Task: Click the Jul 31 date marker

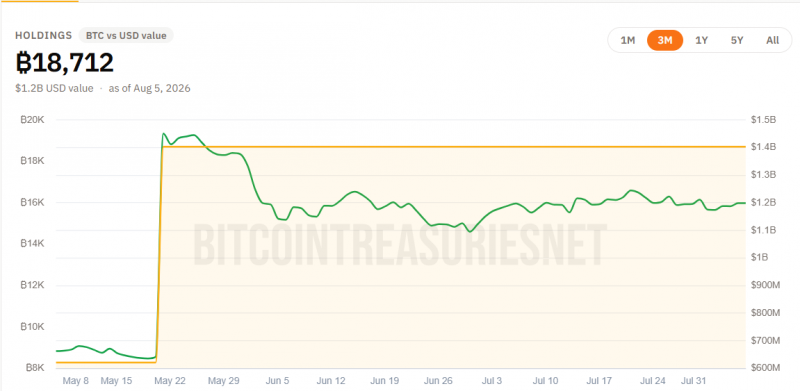Action: coord(694,381)
